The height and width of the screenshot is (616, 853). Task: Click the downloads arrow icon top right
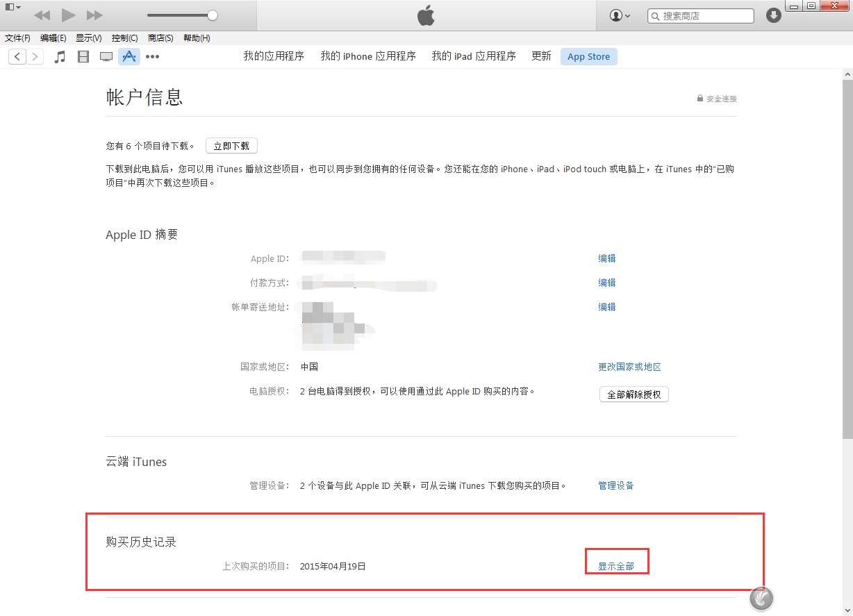(x=773, y=15)
